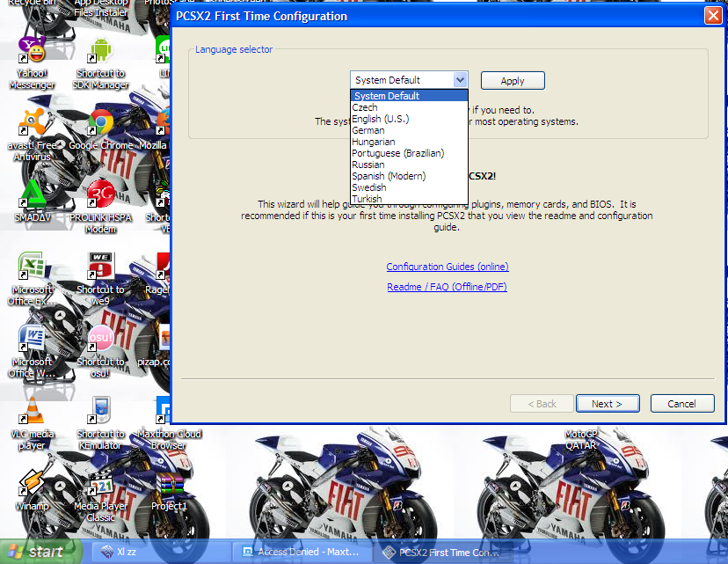The image size is (728, 564).
Task: Open Configuration Guides (online) link
Action: [x=448, y=267]
